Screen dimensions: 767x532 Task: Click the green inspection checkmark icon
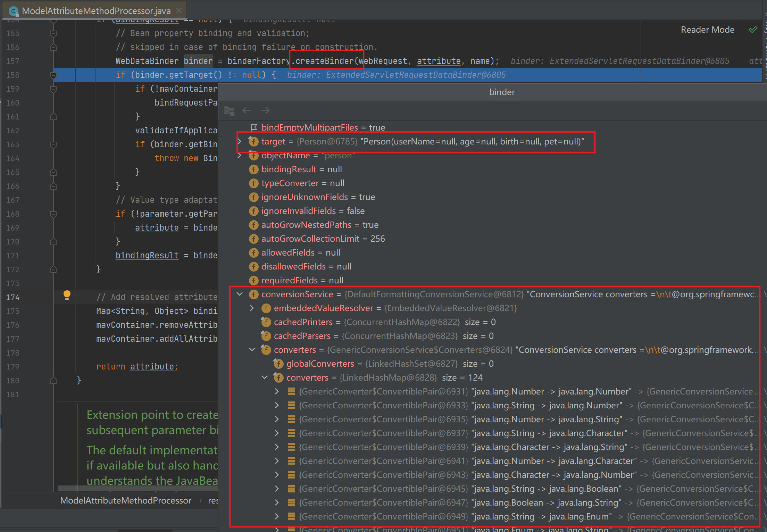click(x=753, y=30)
